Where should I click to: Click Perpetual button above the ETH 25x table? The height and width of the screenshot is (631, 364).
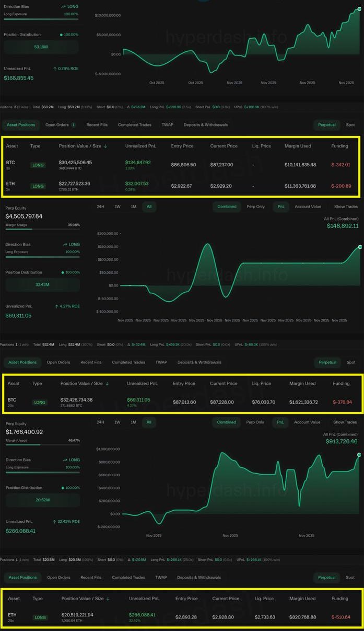coord(327,578)
